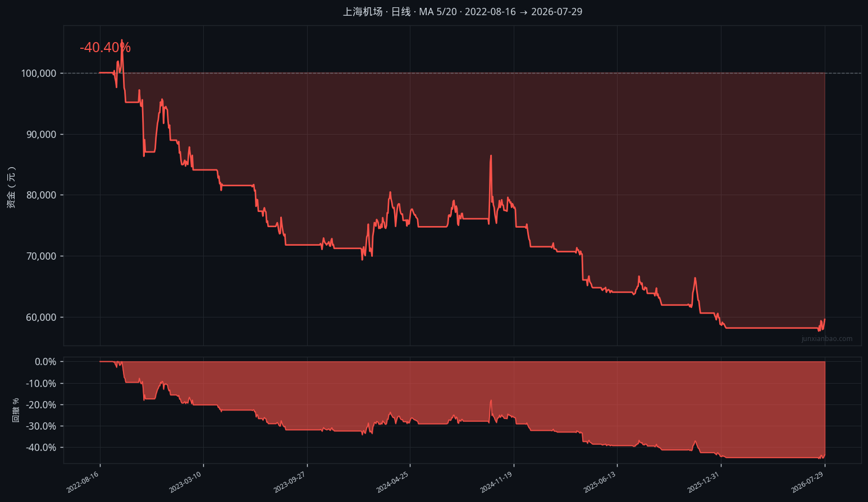Image resolution: width=868 pixels, height=502 pixels.
Task: Click the 2024-04-25 date tick label
Action: [392, 482]
